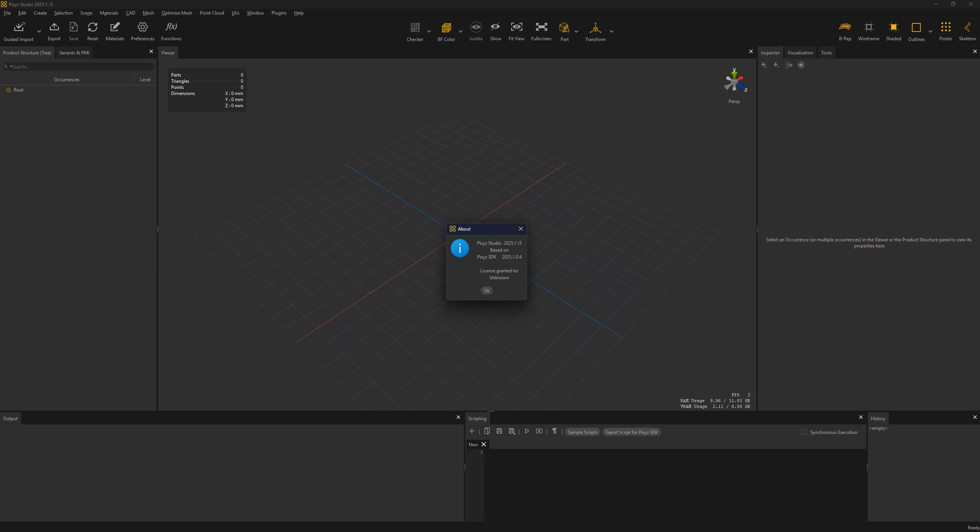980x532 pixels.
Task: Close the New script tab
Action: [x=483, y=444]
